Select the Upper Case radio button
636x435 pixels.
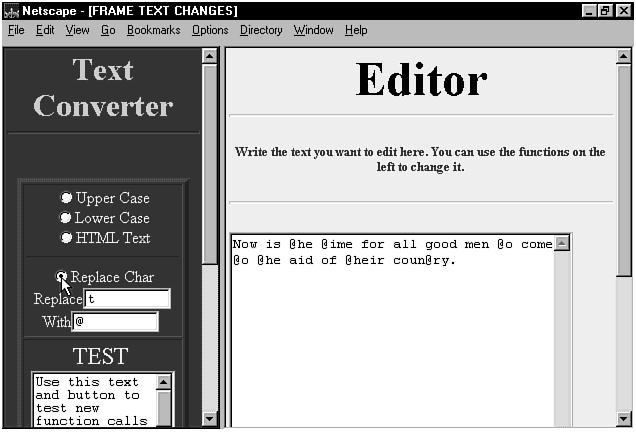click(x=67, y=198)
